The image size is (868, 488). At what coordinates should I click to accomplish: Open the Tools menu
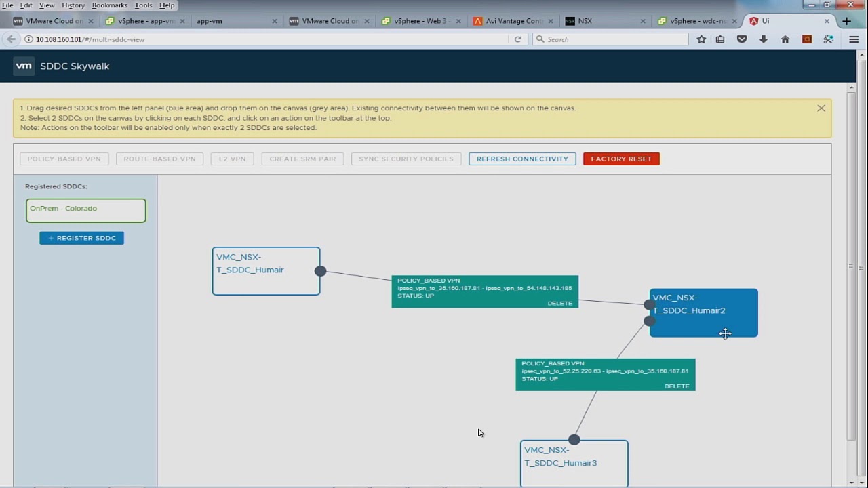[x=143, y=5]
